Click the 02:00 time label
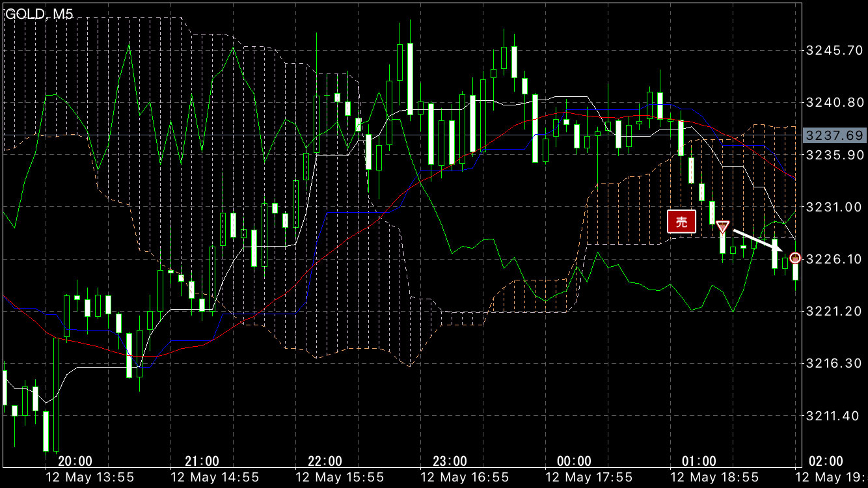The image size is (868, 488). tap(826, 461)
